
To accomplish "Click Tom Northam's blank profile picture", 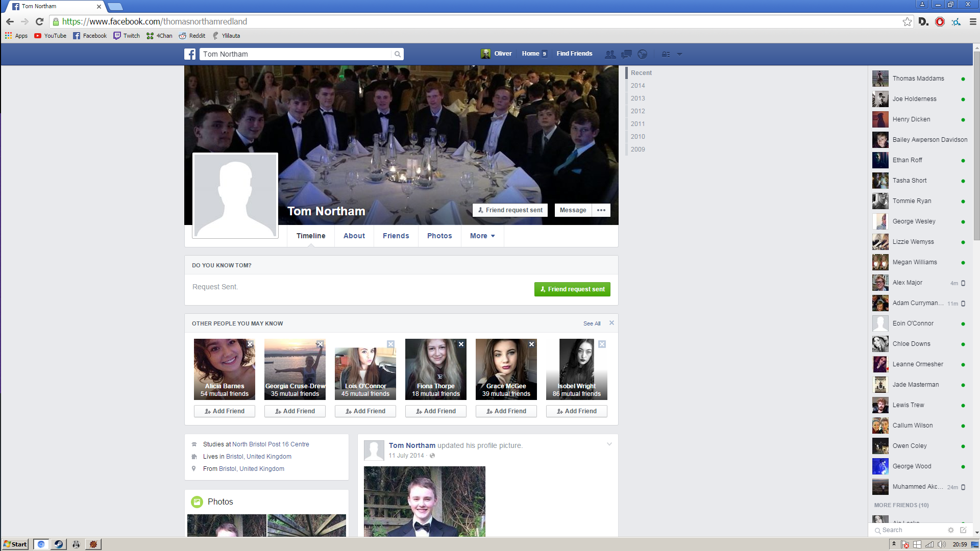I will click(x=235, y=195).
